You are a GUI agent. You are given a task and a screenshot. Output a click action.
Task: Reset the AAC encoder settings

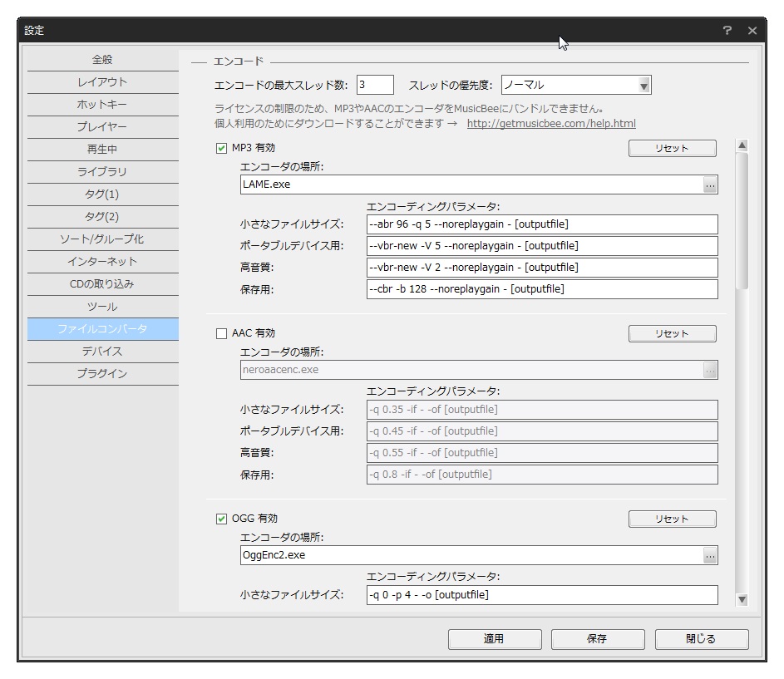pyautogui.click(x=672, y=334)
